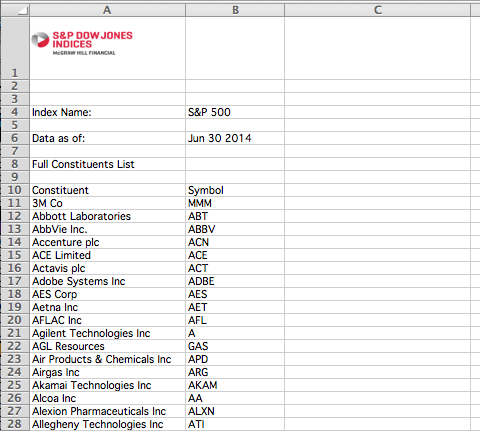Select Air Products & Chemicals Inc cell
Viewport: 480px width, 431px height.
tap(107, 359)
